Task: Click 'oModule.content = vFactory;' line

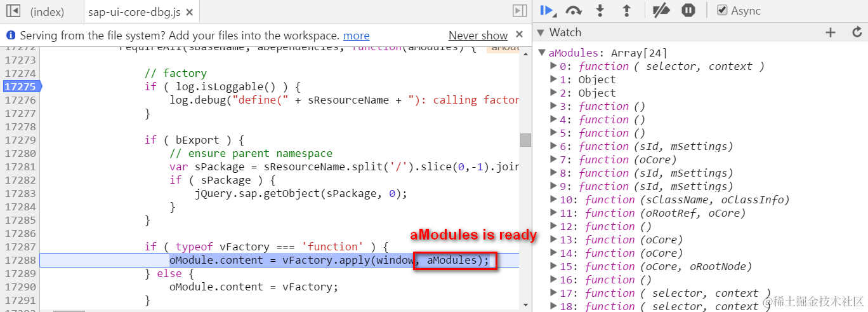Action: [x=254, y=287]
